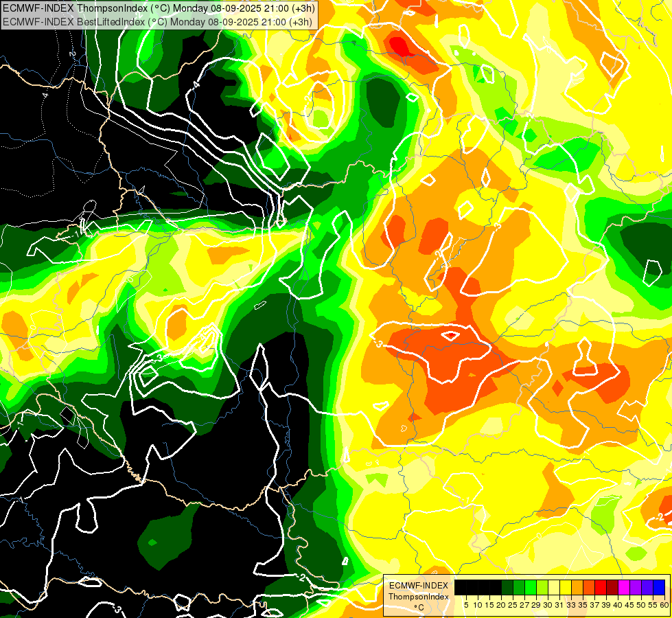Click the legend title ECMWF-INDEX

[x=419, y=586]
